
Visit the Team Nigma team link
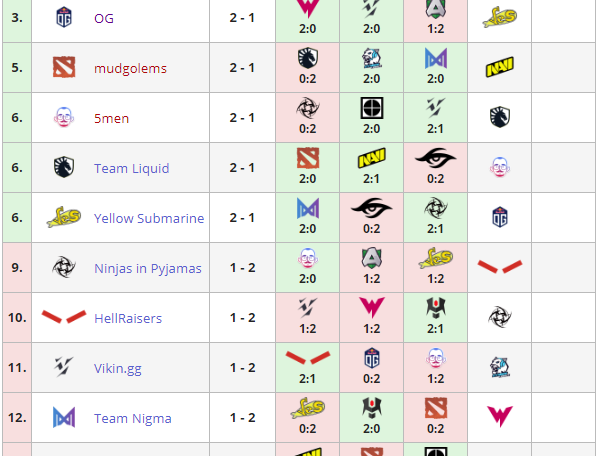pos(132,418)
